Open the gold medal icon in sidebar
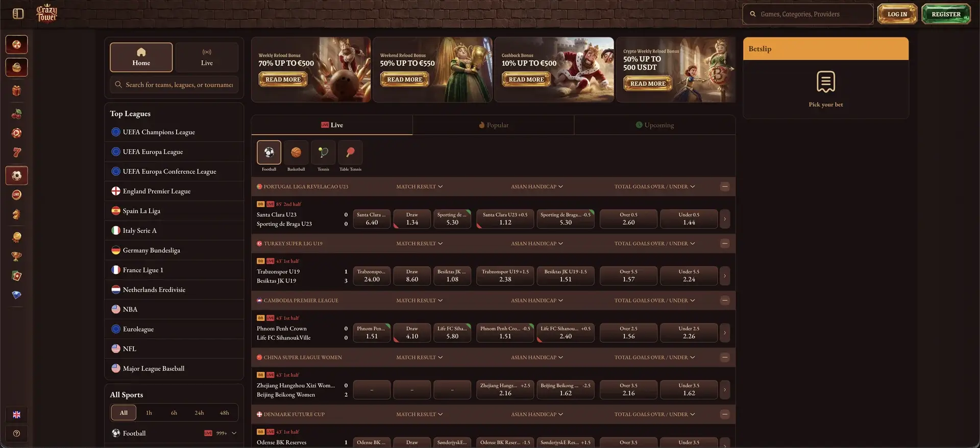980x448 pixels. (16, 237)
